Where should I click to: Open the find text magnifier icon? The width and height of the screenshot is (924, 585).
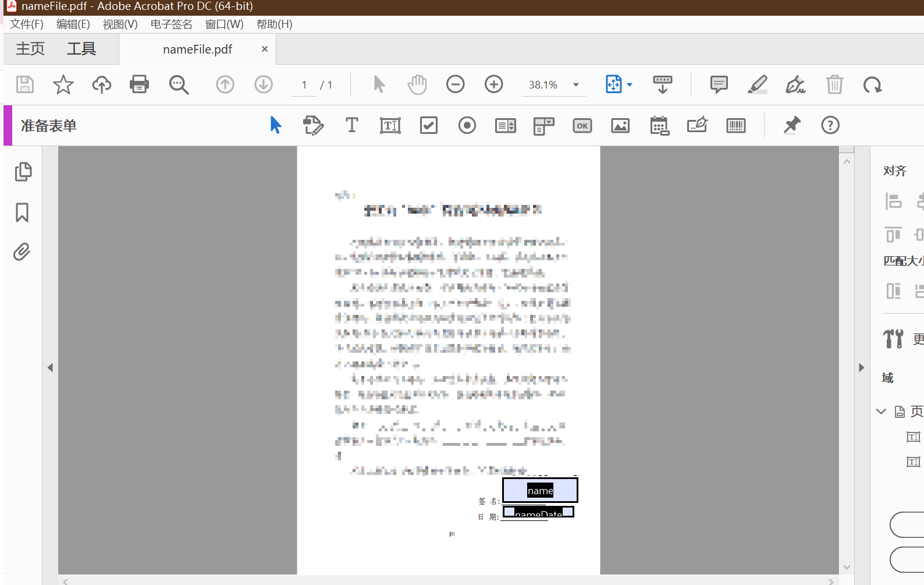pos(179,84)
